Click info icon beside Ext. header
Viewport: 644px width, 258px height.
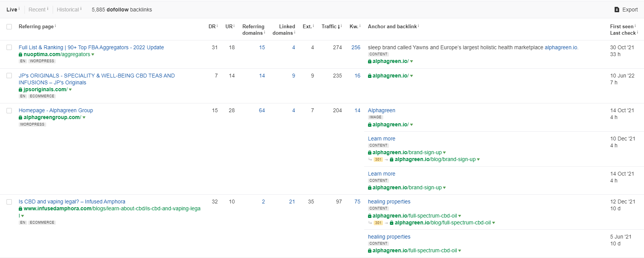tap(313, 26)
